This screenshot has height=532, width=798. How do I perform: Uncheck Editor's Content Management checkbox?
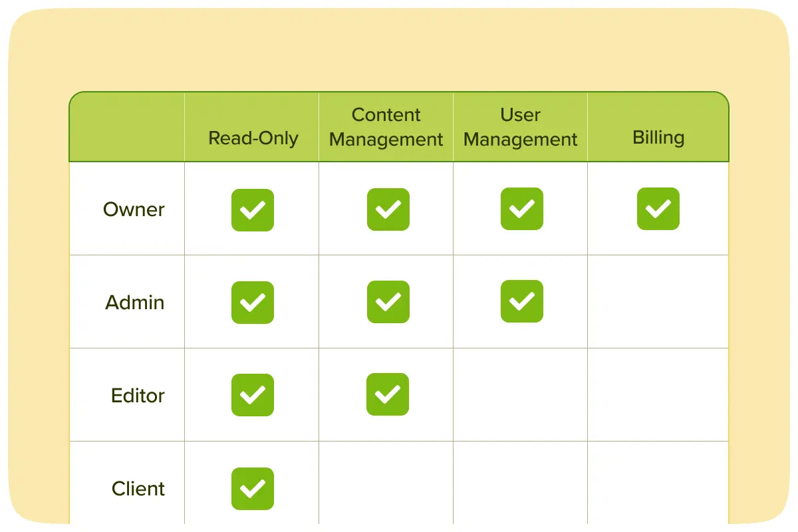[388, 394]
